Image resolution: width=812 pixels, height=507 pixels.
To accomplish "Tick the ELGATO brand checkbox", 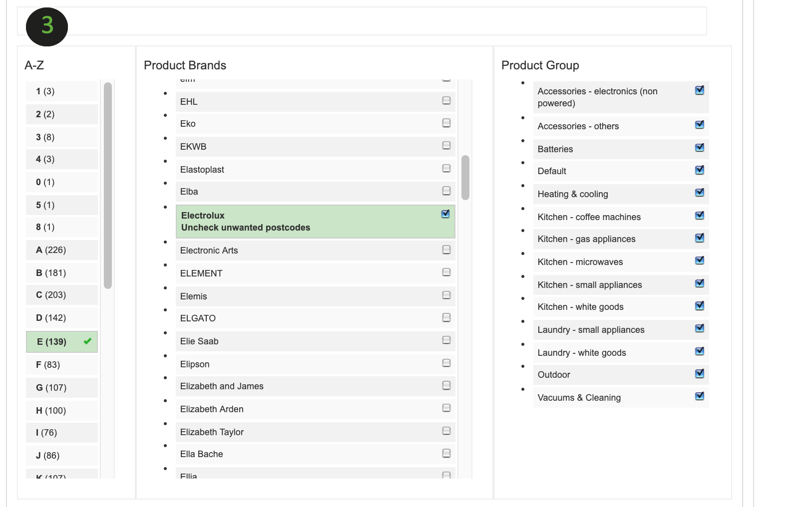I will tap(446, 317).
